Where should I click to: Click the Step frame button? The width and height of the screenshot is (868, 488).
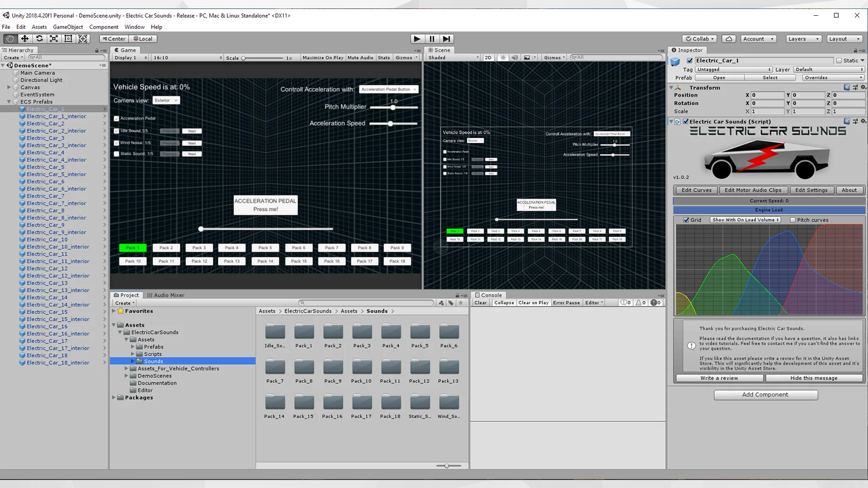pyautogui.click(x=446, y=39)
